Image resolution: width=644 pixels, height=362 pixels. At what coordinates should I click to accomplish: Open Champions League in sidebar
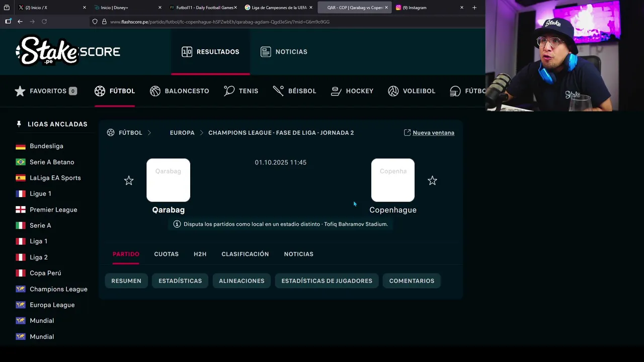click(x=58, y=289)
